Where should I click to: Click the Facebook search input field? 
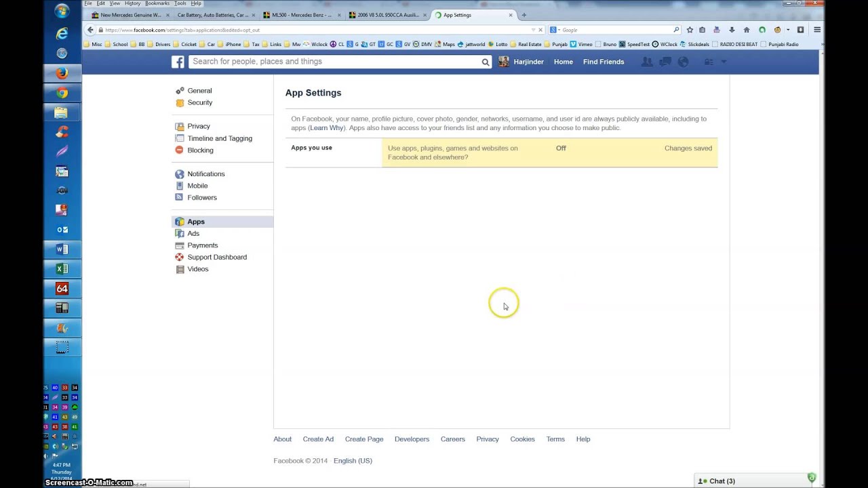(x=332, y=62)
